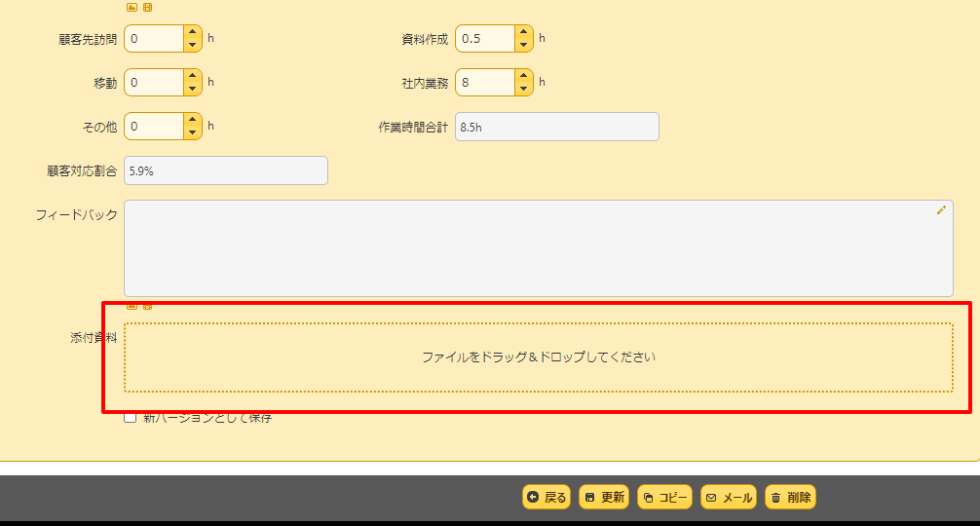
Task: Click inside the フィードバック text area
Action: (538, 248)
